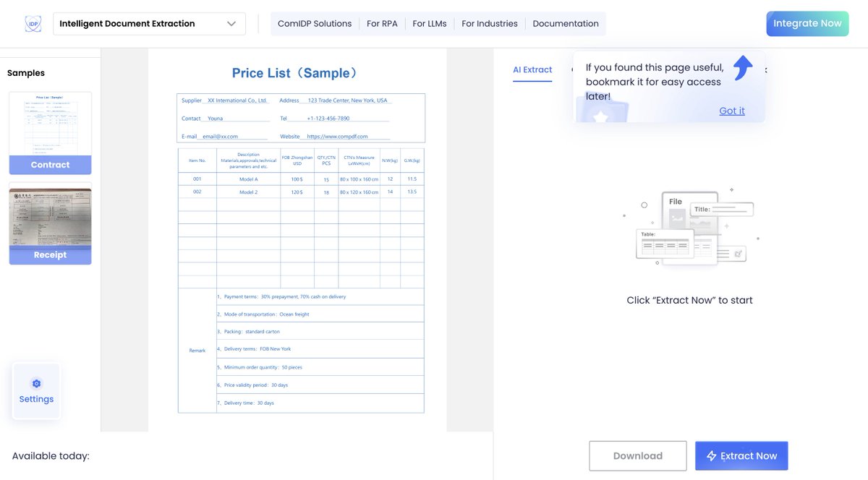Click the Price List (Sample) title

click(x=295, y=73)
